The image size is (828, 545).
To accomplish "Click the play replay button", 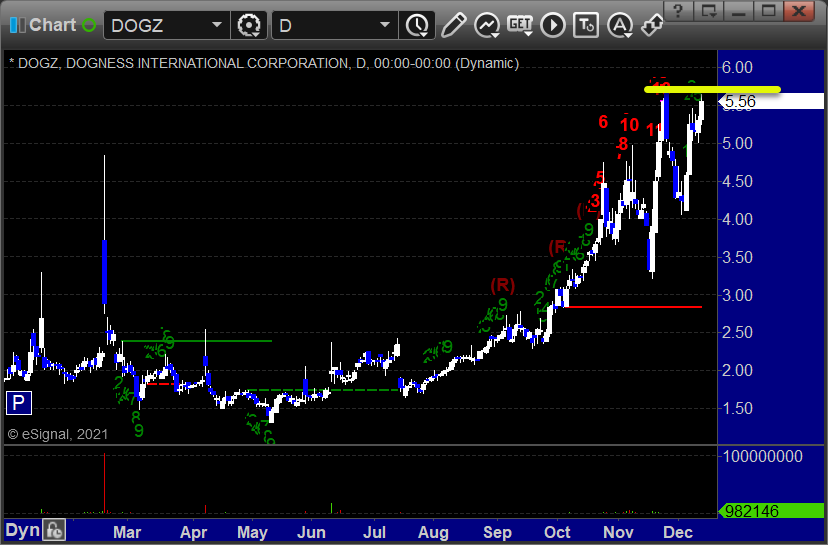I will coord(553,25).
